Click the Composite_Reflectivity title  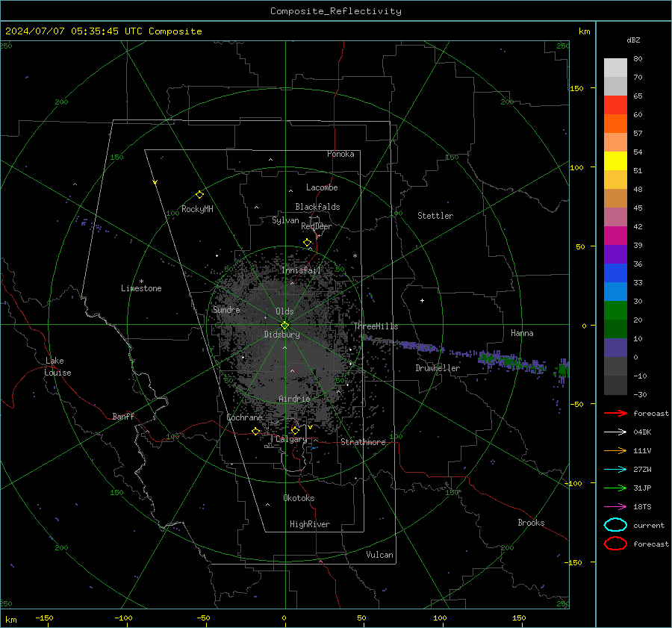click(335, 11)
